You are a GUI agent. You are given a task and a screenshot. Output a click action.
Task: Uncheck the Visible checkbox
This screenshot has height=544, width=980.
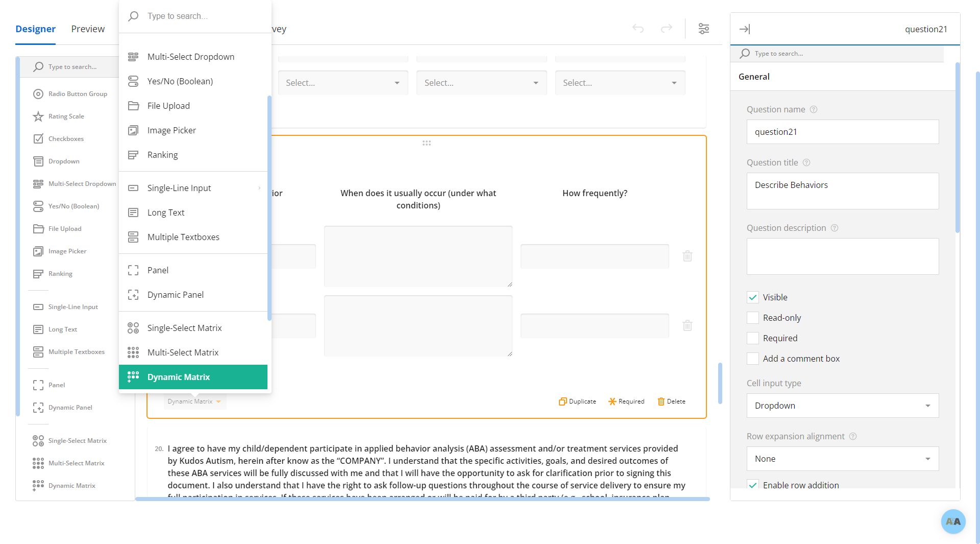[x=753, y=297]
